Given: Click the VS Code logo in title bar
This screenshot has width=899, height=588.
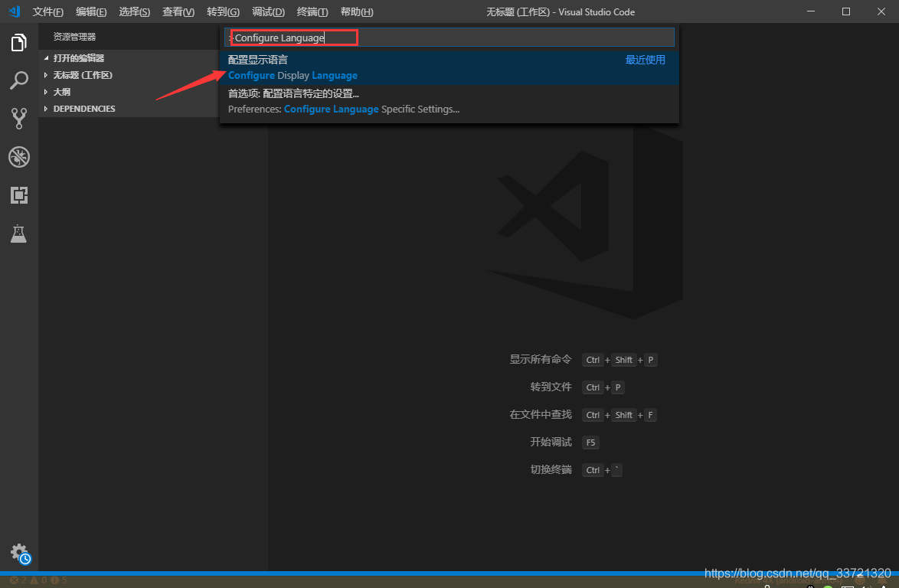Looking at the screenshot, I should tap(15, 11).
